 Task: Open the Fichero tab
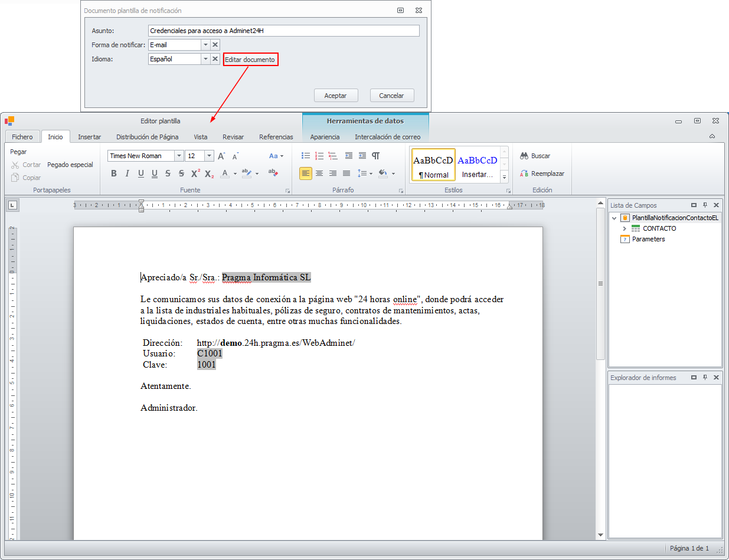(x=22, y=137)
